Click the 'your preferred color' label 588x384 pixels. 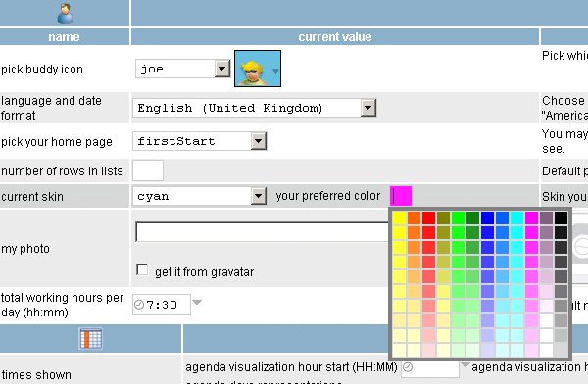coord(328,196)
